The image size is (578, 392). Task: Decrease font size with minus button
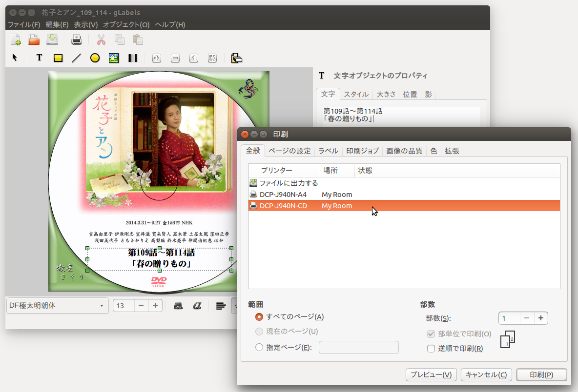click(x=141, y=306)
